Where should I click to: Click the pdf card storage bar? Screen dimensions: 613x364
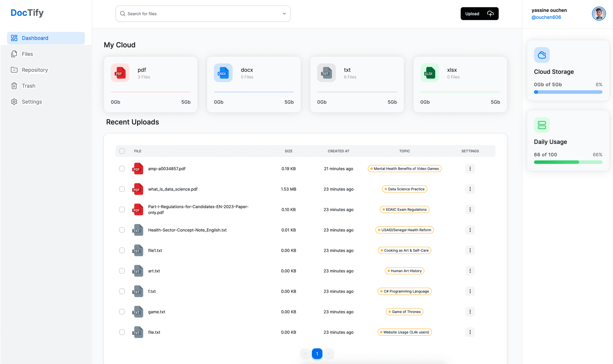tap(151, 92)
